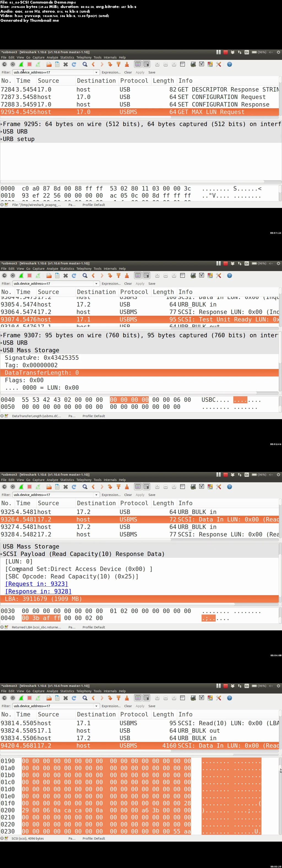282x868 pixels.
Task: In the packet 9326 window, click the resize-columns icon
Action: click(x=183, y=487)
